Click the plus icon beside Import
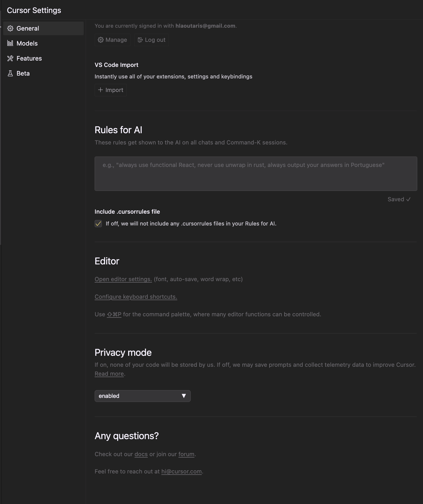The width and height of the screenshot is (423, 504). click(100, 90)
